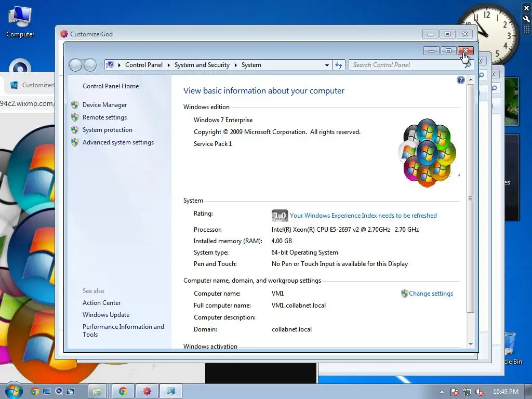Image resolution: width=532 pixels, height=399 pixels.
Task: Switch to Chrome taskbar button
Action: (123, 392)
